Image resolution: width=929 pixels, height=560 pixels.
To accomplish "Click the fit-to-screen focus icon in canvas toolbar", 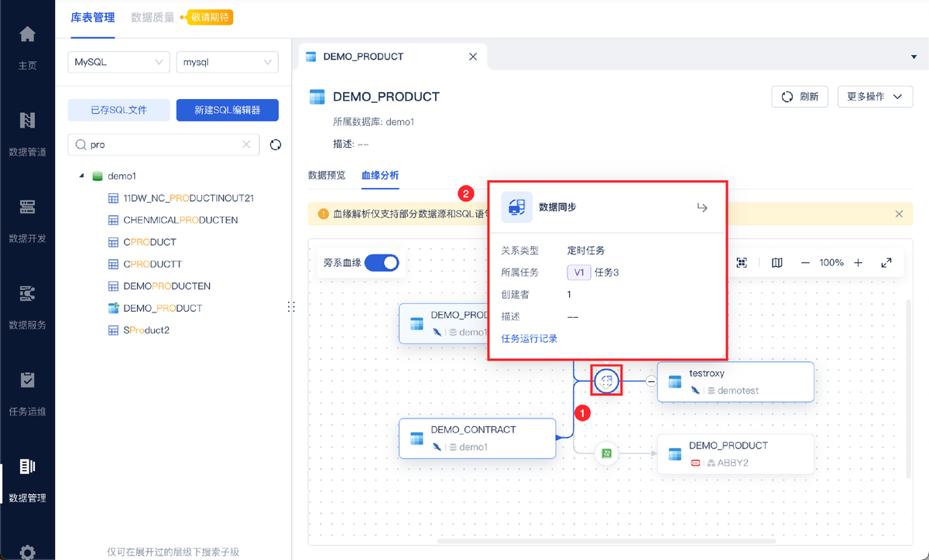I will [x=742, y=263].
